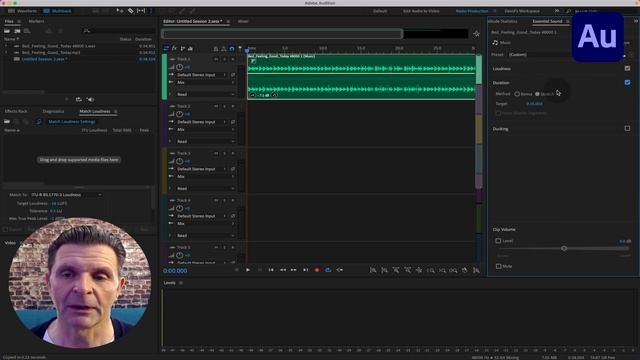Click the Fast Forward button in transport
The height and width of the screenshot is (360, 640).
point(293,270)
